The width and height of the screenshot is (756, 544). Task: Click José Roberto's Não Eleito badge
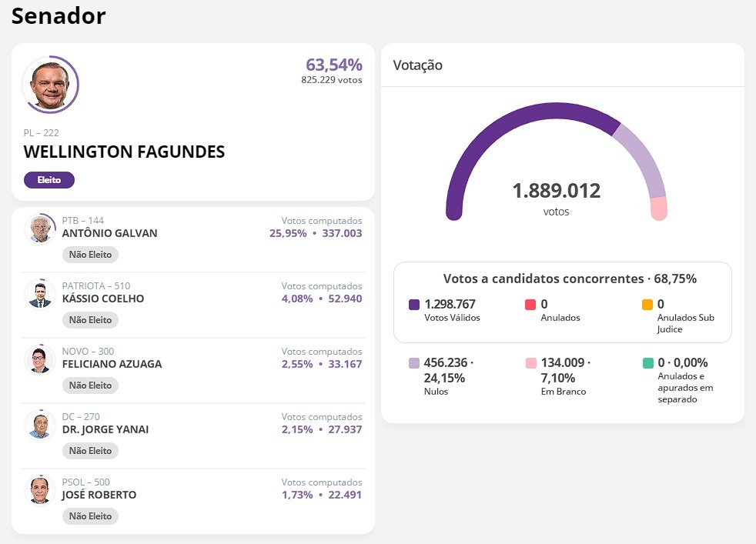[90, 516]
